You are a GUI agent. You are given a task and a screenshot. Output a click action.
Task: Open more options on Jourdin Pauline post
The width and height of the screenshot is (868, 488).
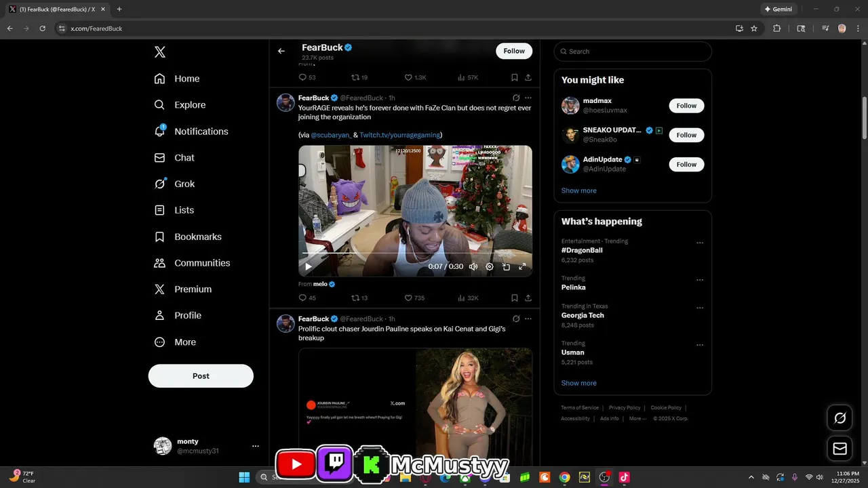click(528, 319)
